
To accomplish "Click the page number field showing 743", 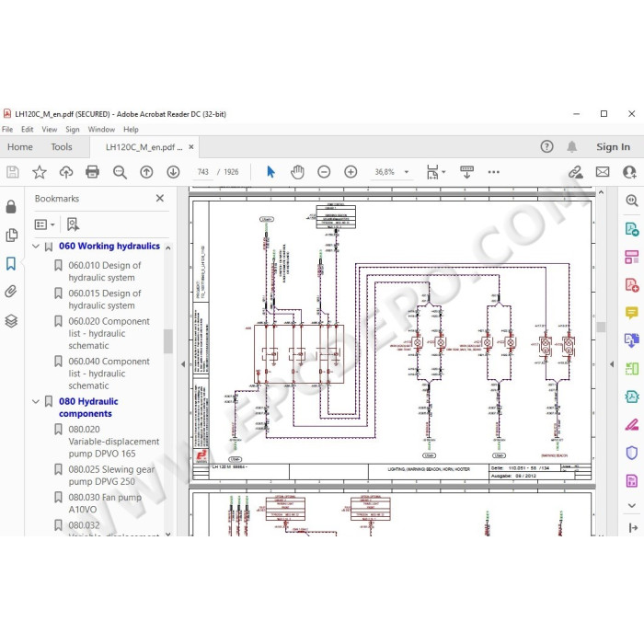I will click(x=203, y=172).
